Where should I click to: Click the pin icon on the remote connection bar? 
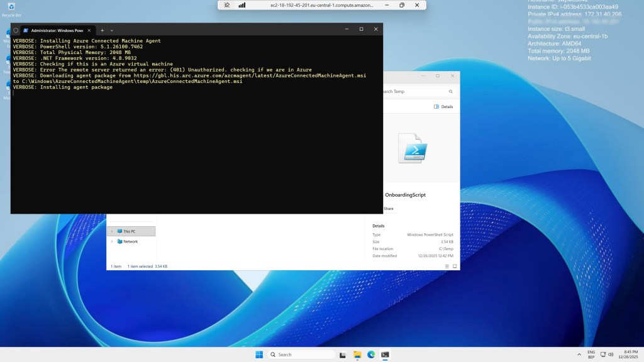point(227,5)
